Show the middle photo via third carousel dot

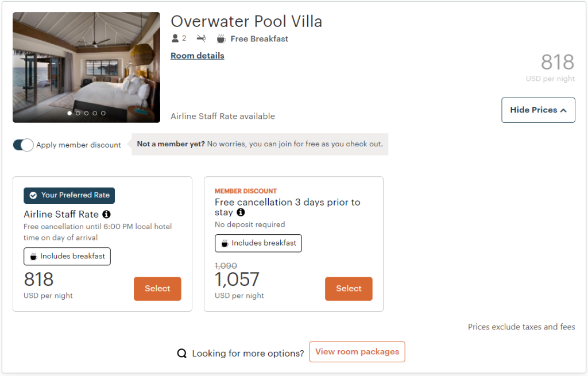point(87,113)
